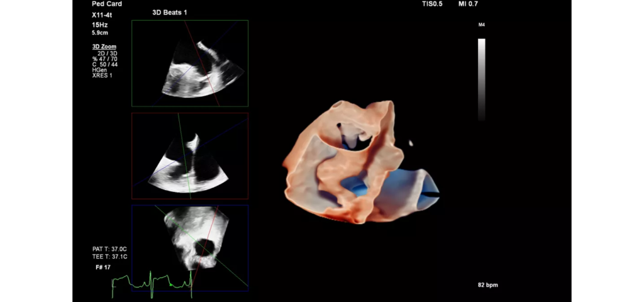Click the C 50 / 44 compression value
This screenshot has width=644, height=302.
pos(104,65)
